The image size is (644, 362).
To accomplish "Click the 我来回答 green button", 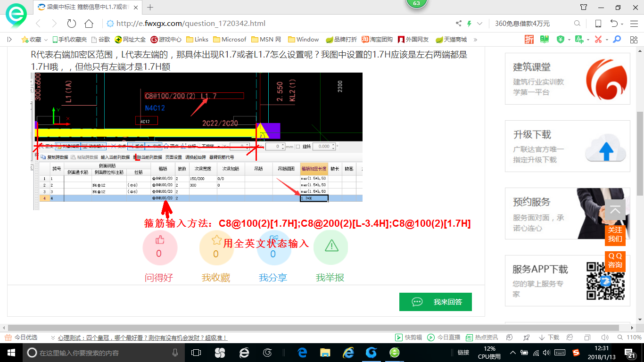I will click(x=436, y=302).
